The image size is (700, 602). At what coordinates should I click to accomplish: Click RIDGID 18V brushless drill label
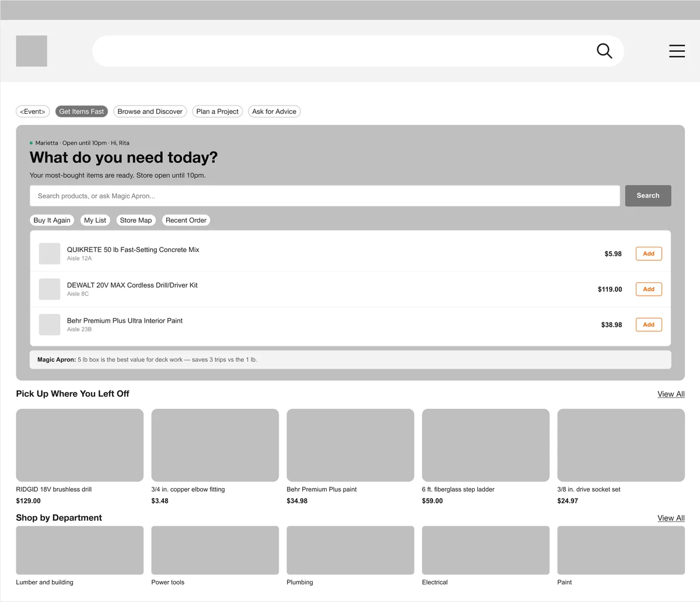tap(54, 489)
